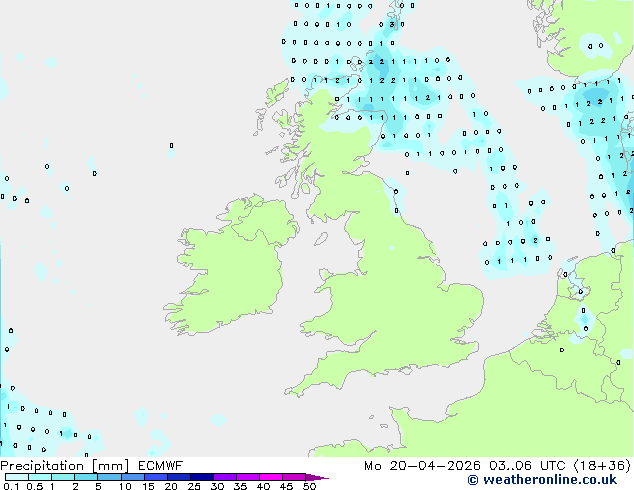Pick the 10–15 mm legend color swatch
The height and width of the screenshot is (490, 634).
click(133, 477)
